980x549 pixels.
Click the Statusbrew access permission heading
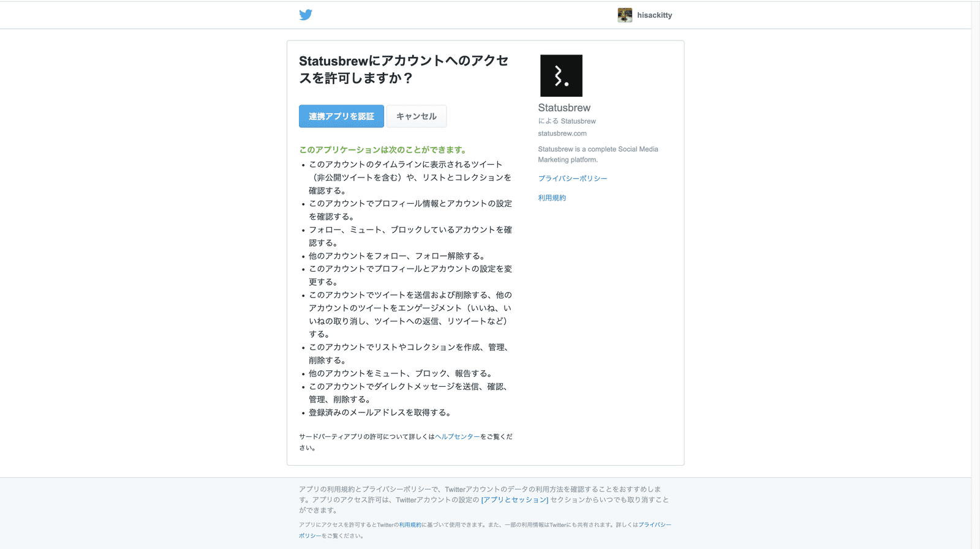click(404, 69)
